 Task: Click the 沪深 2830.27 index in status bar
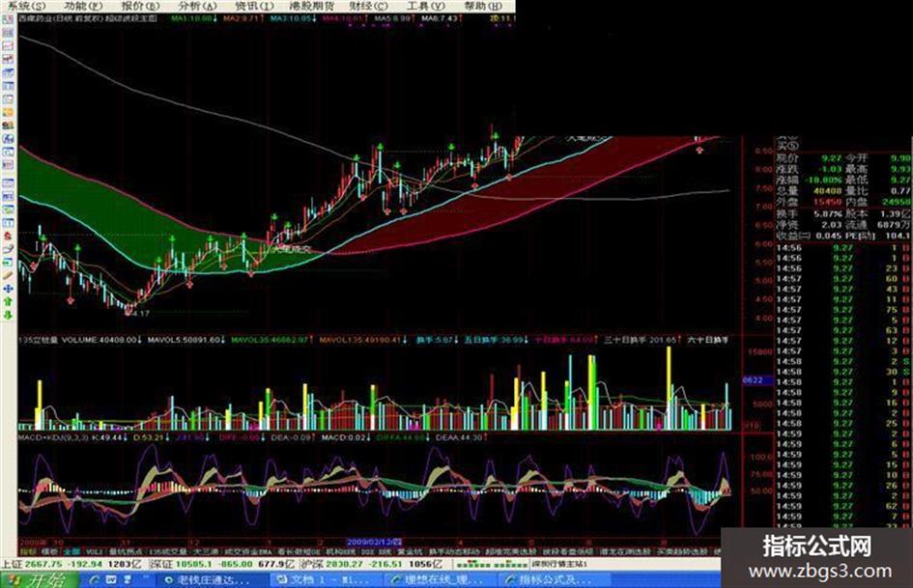click(x=372, y=564)
